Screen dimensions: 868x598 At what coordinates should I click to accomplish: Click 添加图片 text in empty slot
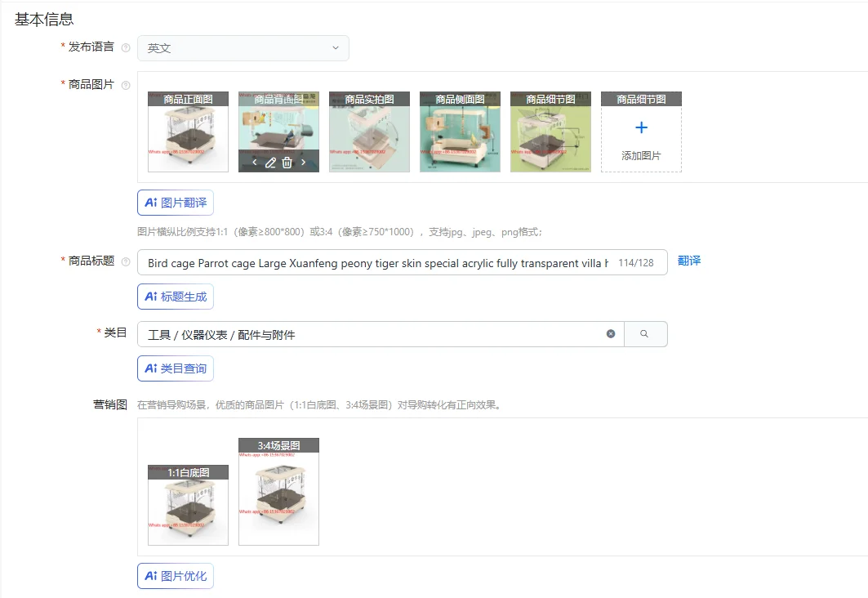(641, 155)
